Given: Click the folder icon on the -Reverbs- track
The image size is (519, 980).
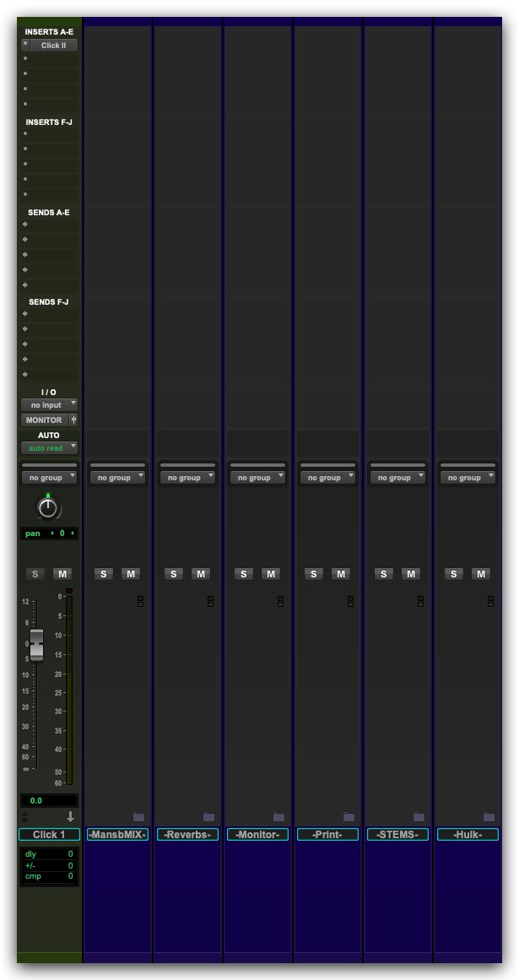Looking at the screenshot, I should pyautogui.click(x=208, y=816).
